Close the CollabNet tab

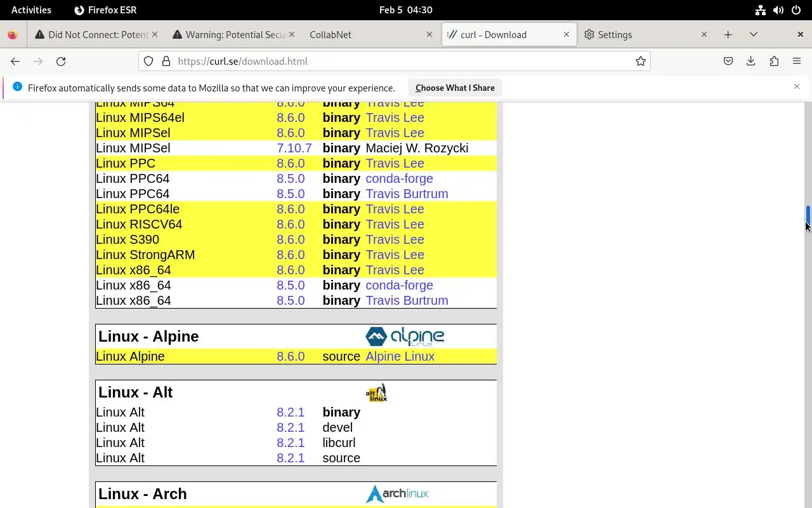(429, 35)
